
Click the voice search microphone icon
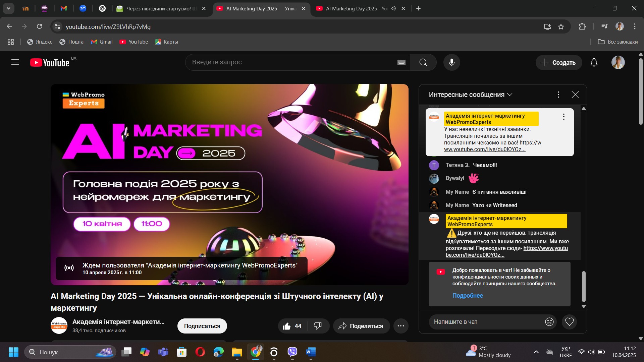(x=451, y=62)
